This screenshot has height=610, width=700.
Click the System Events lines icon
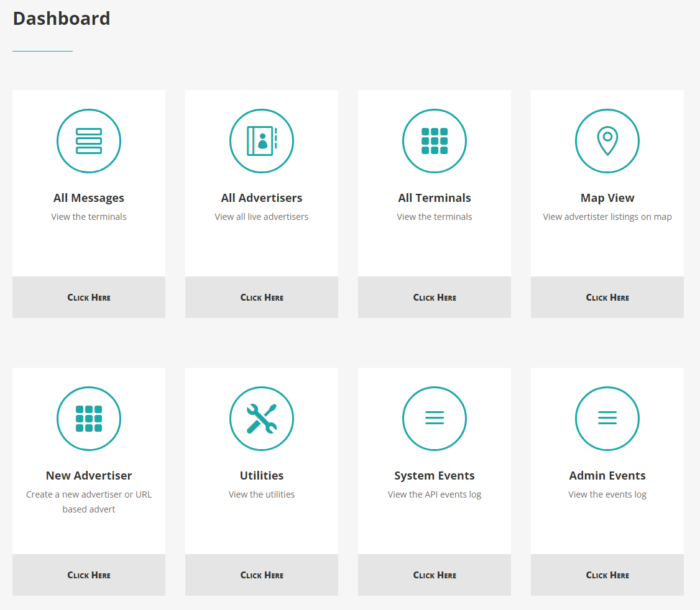[x=435, y=419]
